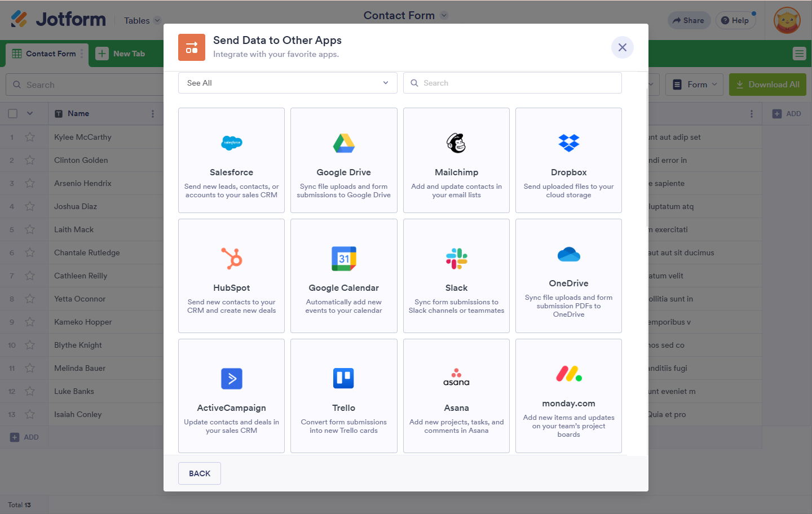Add a New Tab
Viewport: 812px width, 514px height.
[x=121, y=54]
